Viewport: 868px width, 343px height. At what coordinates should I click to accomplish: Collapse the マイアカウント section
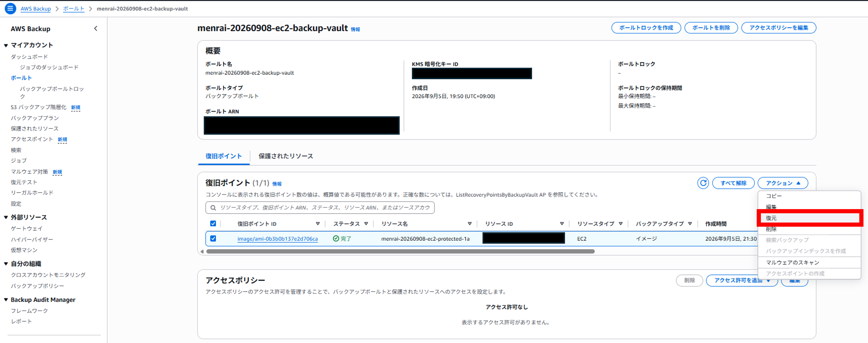(x=6, y=45)
